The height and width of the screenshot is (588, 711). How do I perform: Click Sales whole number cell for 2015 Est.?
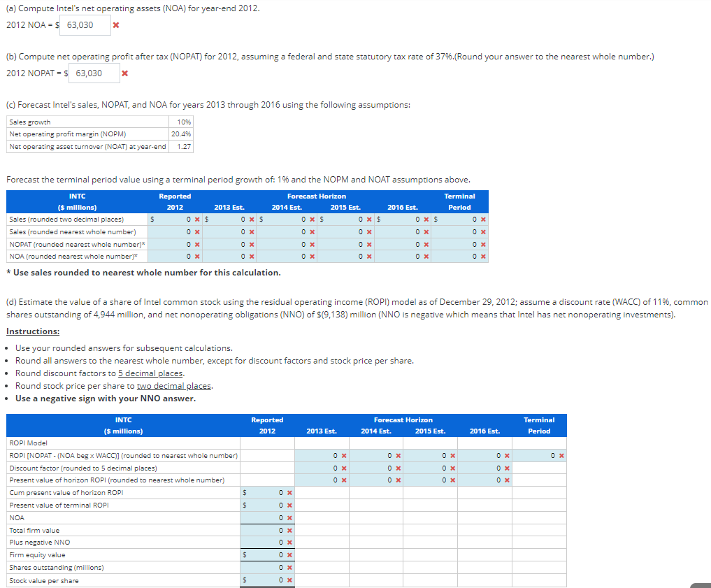click(x=345, y=231)
